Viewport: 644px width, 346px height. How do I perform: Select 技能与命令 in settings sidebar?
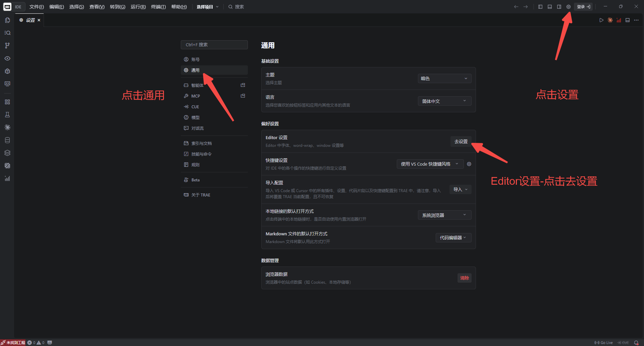click(x=214, y=154)
